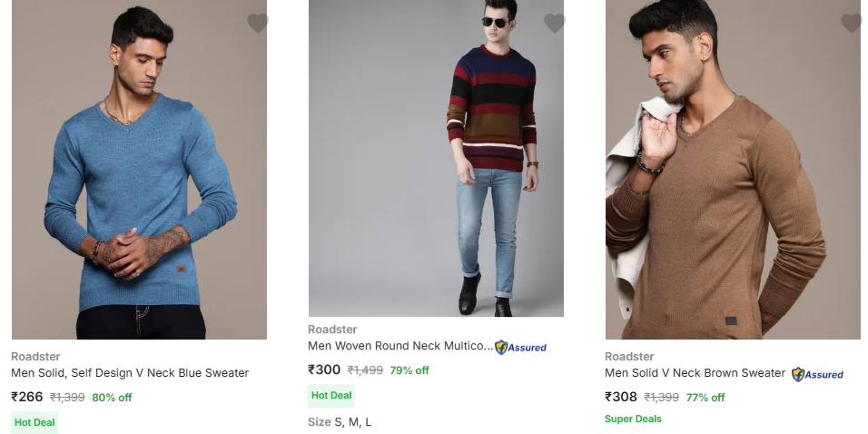Image resolution: width=868 pixels, height=434 pixels.
Task: Click Roadster brand above multicolor sweater title
Action: (332, 330)
